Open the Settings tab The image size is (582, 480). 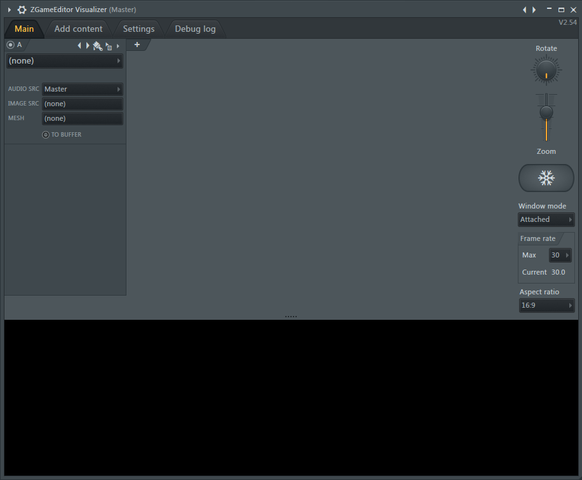point(138,29)
